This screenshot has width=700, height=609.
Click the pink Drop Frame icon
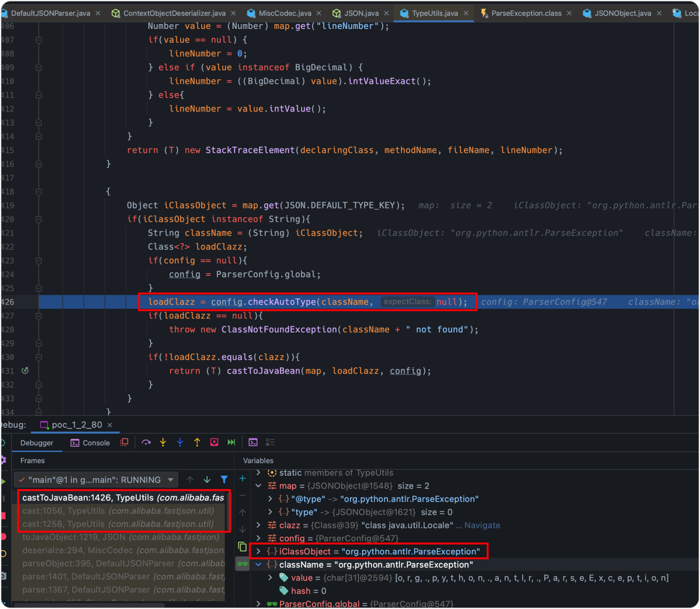tap(214, 442)
